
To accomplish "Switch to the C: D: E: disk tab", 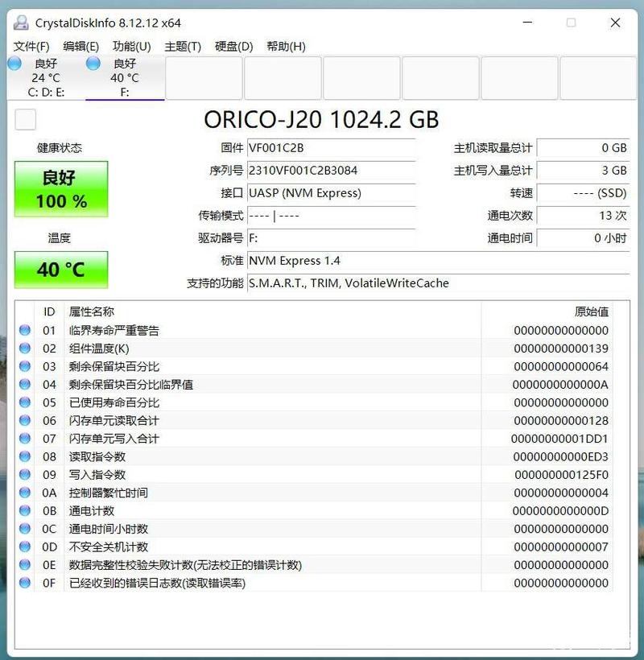I will click(x=47, y=78).
